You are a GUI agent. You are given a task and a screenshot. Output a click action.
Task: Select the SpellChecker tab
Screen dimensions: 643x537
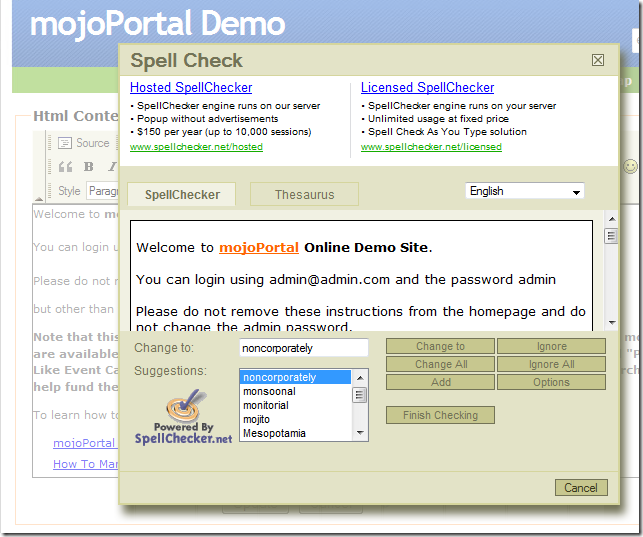click(x=180, y=194)
